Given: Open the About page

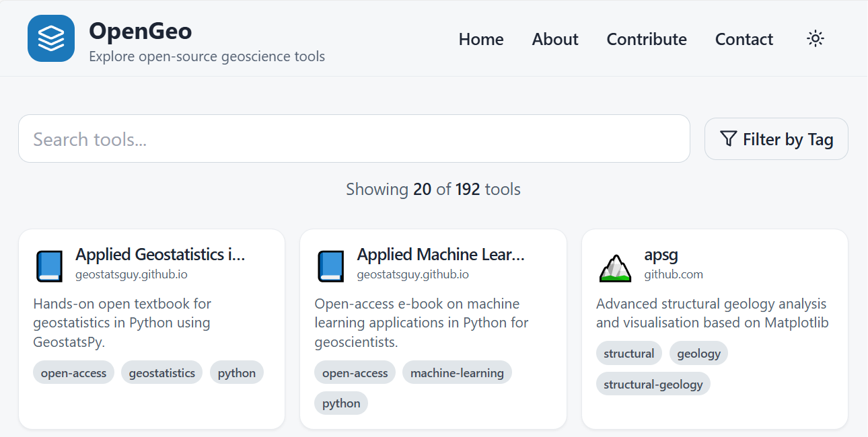Looking at the screenshot, I should click(554, 39).
